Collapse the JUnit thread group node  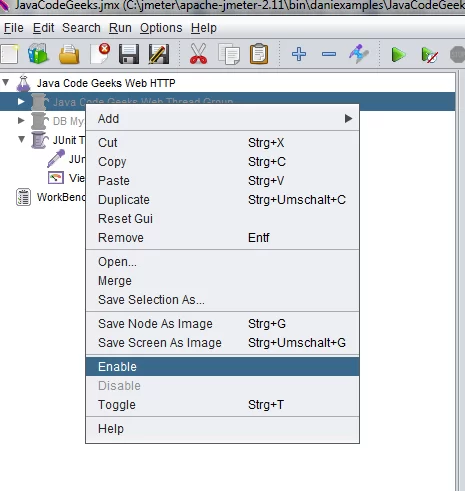(x=22, y=139)
